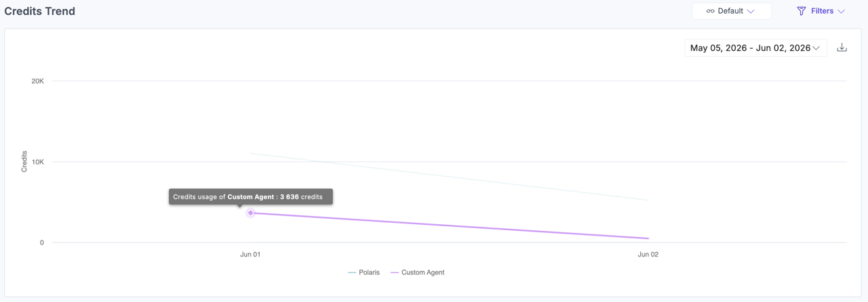The image size is (868, 302).
Task: Click the Filters chevron arrow
Action: coord(841,12)
